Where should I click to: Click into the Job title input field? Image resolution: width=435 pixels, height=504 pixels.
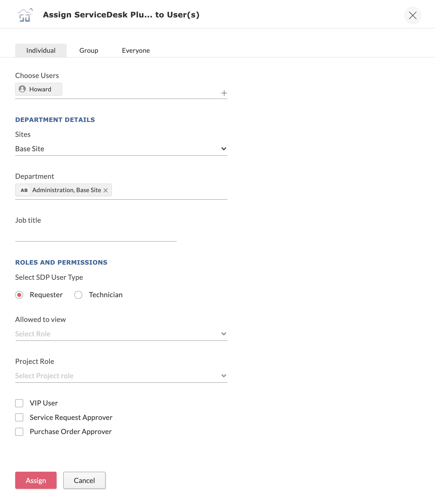pyautogui.click(x=96, y=235)
